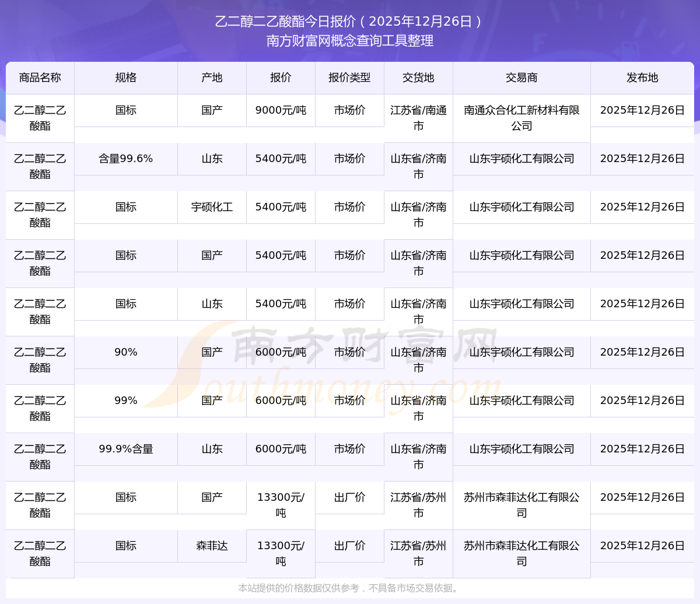Click the footer disclaimer text 本站提供的价格数据仅供参考

(297, 588)
